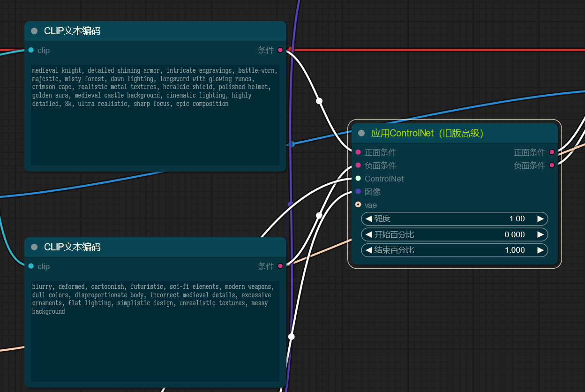Click the 正面条件 input port on ControlNet node
Screen dimensions: 585x392
358,152
